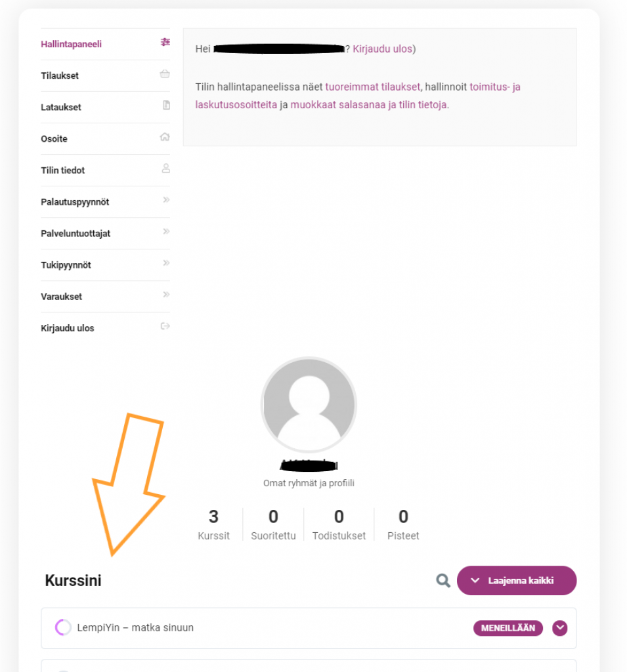The height and width of the screenshot is (672, 627).
Task: Select the Hallintapaneeli sliders icon
Action: coord(163,42)
